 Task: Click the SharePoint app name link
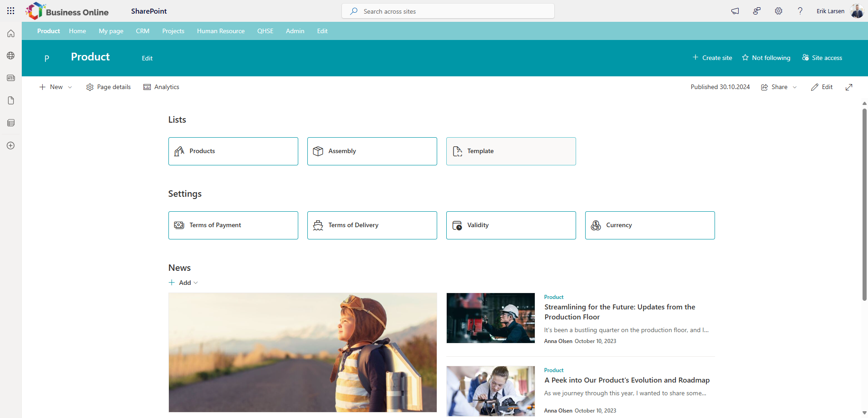point(149,11)
